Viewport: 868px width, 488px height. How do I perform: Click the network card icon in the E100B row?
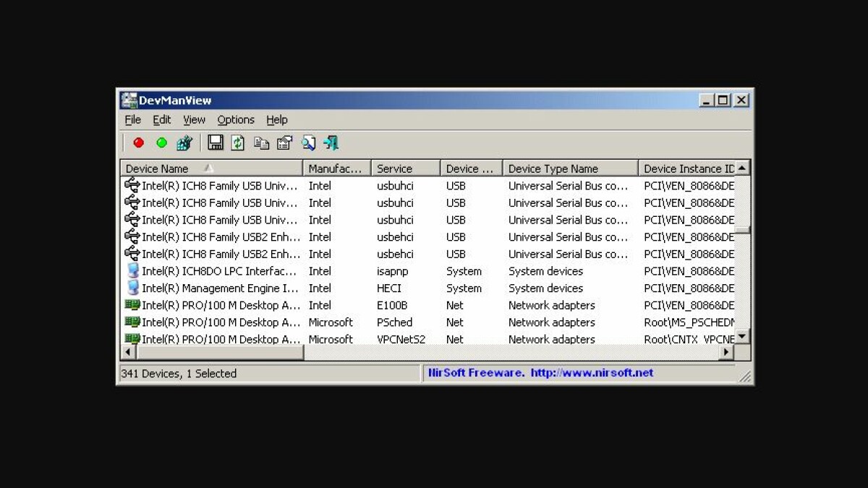(132, 305)
